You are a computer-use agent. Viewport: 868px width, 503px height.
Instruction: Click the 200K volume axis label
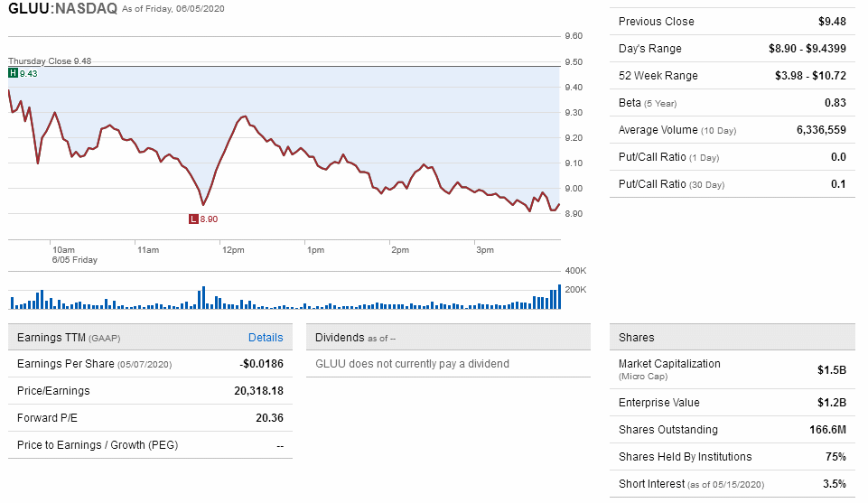[x=575, y=289]
